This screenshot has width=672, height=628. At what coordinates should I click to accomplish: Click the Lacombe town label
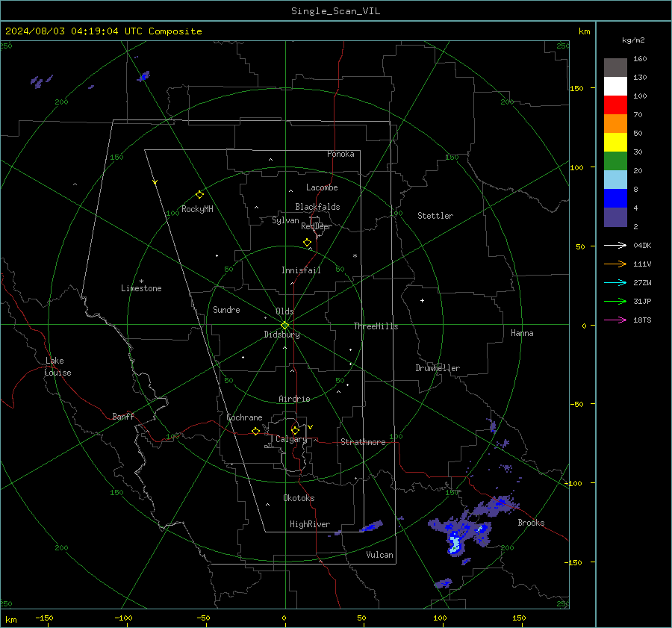(x=322, y=187)
